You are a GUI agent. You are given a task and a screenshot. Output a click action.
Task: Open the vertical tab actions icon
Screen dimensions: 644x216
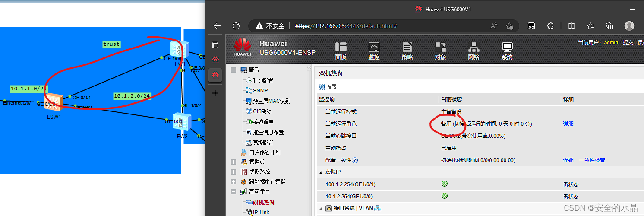pos(215,44)
